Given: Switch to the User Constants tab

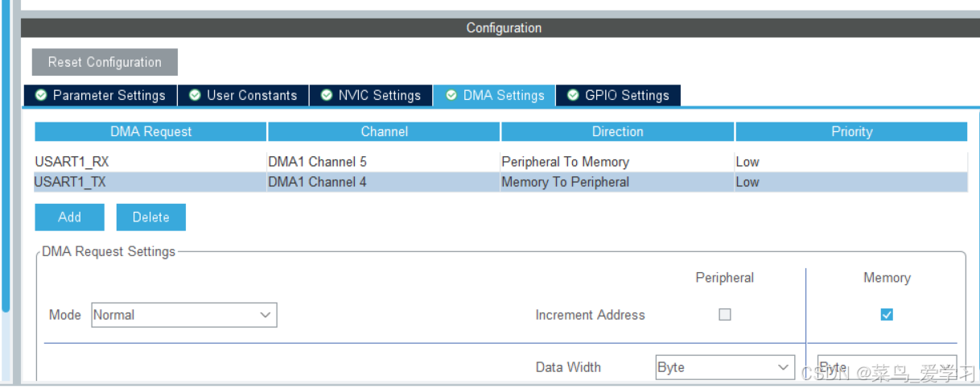Looking at the screenshot, I should point(243,95).
